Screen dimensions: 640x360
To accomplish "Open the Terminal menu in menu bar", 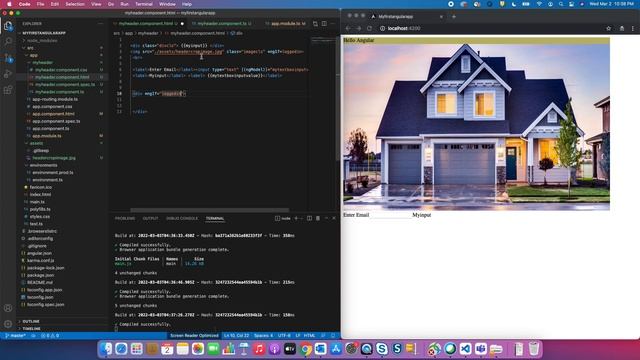I will [x=144, y=4].
